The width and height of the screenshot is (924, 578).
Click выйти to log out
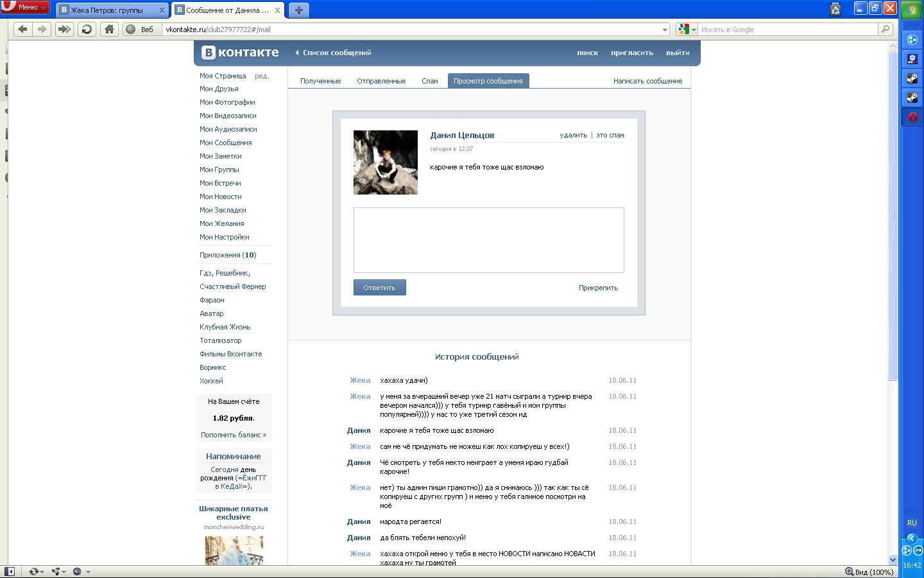click(x=678, y=53)
